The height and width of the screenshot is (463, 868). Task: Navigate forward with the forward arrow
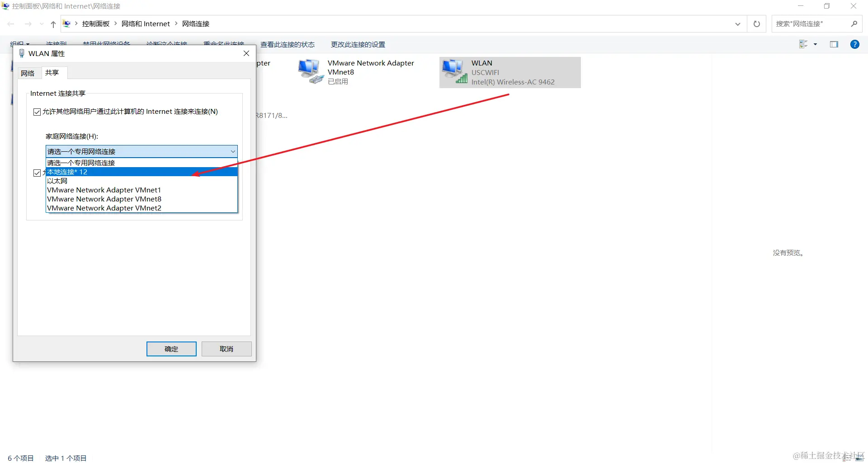click(x=28, y=24)
